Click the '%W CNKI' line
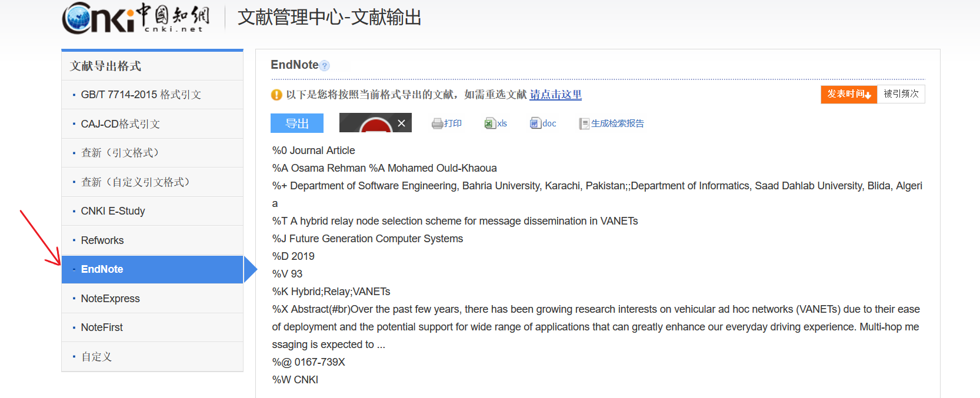Image resolution: width=980 pixels, height=398 pixels. pyautogui.click(x=295, y=380)
